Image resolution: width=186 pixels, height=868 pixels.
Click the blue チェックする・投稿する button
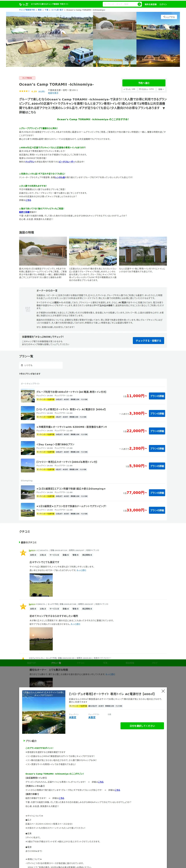pyautogui.click(x=148, y=341)
